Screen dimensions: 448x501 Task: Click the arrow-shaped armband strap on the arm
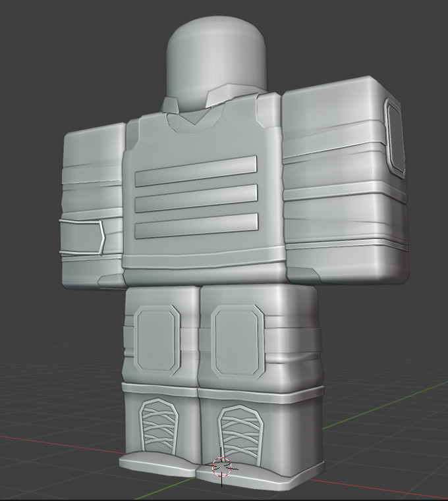pyautogui.click(x=82, y=237)
